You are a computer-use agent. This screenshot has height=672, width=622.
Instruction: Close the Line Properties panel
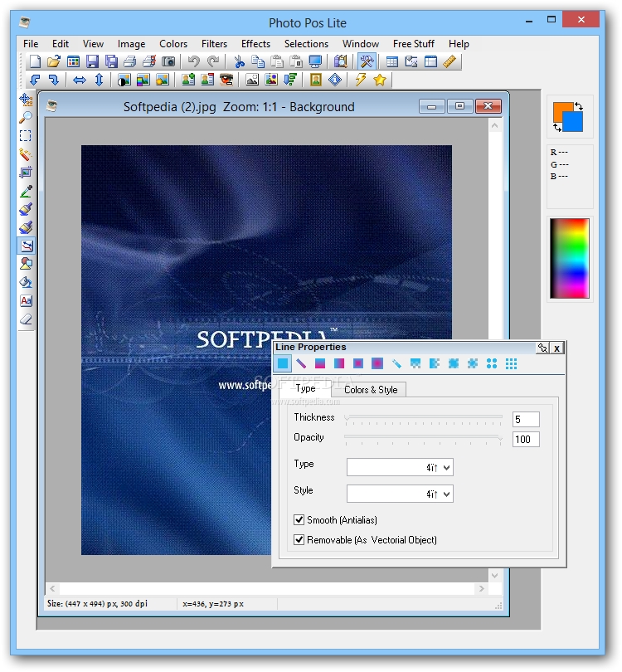click(x=556, y=348)
